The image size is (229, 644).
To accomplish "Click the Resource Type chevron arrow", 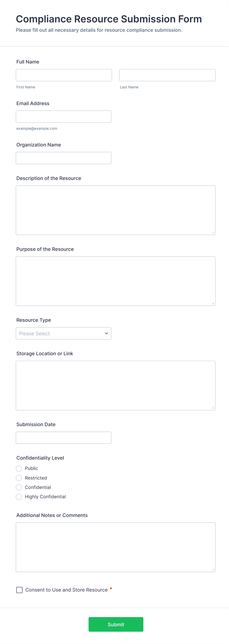I will tap(107, 333).
